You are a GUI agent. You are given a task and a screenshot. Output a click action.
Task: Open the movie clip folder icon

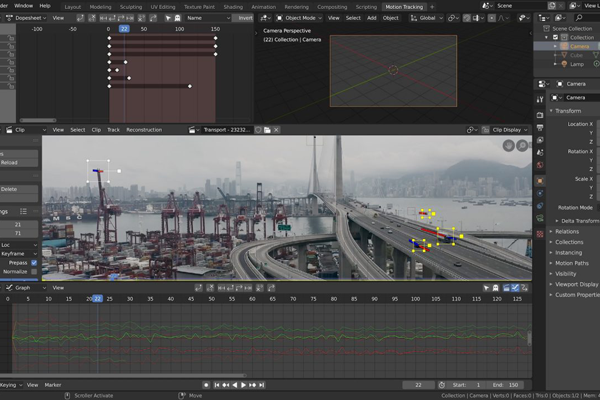pos(267,130)
